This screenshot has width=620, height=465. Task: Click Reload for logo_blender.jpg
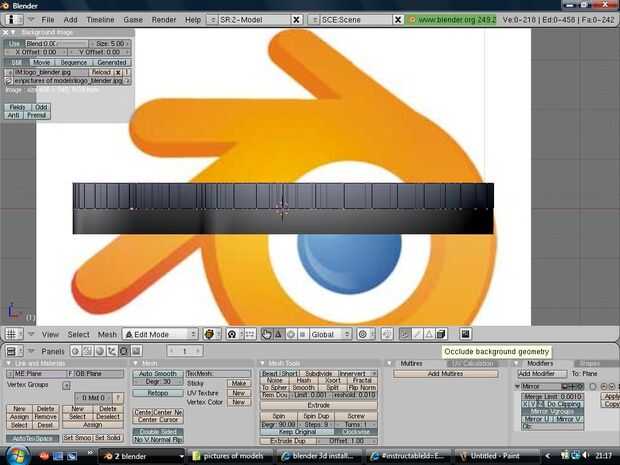(101, 72)
